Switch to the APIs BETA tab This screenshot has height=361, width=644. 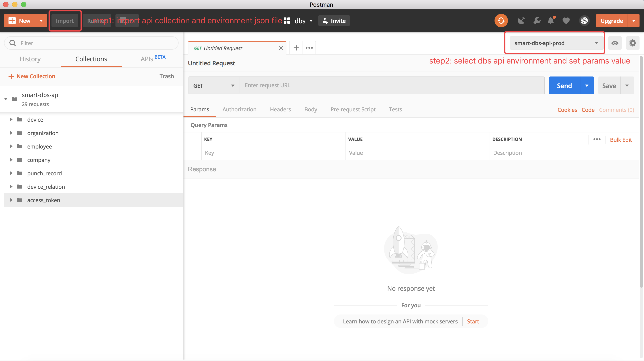153,59
